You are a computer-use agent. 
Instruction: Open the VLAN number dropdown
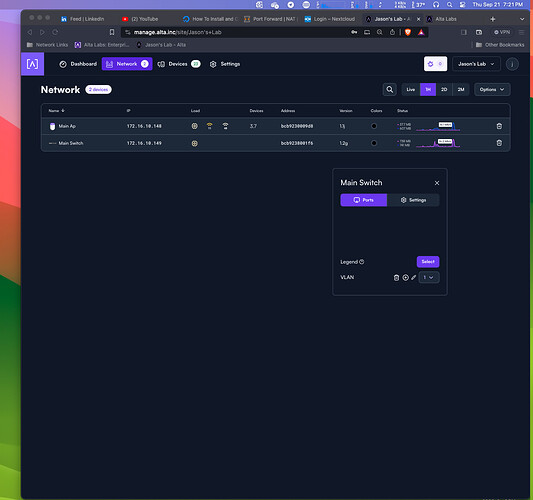429,277
